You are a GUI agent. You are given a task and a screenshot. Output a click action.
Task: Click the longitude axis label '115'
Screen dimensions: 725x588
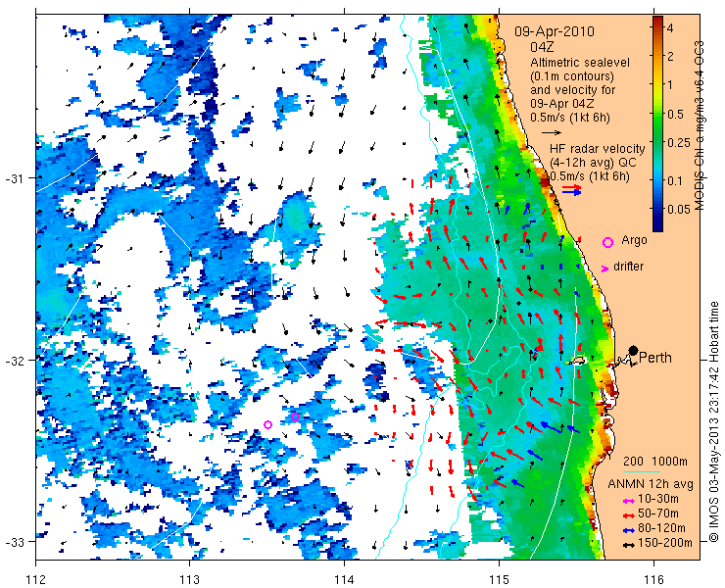[x=499, y=579]
